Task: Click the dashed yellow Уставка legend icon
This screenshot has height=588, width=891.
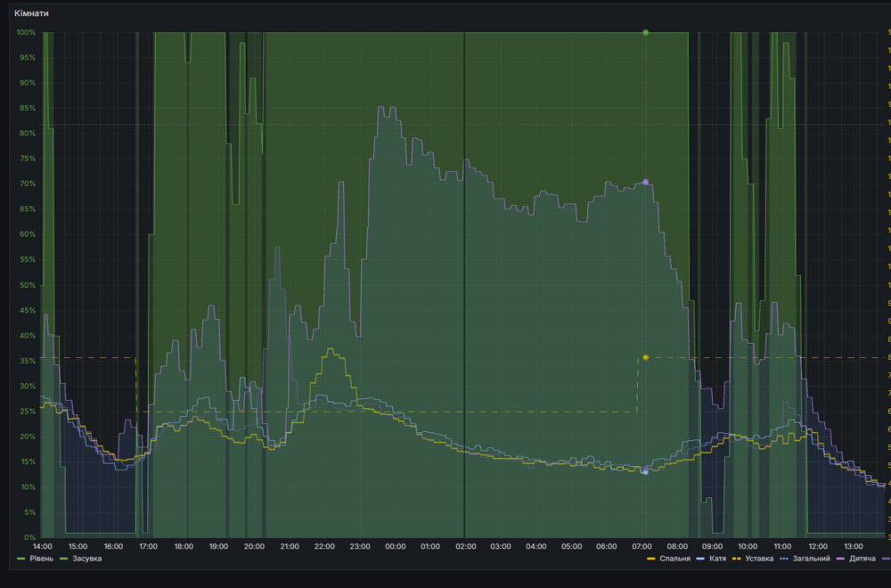Action: point(737,559)
